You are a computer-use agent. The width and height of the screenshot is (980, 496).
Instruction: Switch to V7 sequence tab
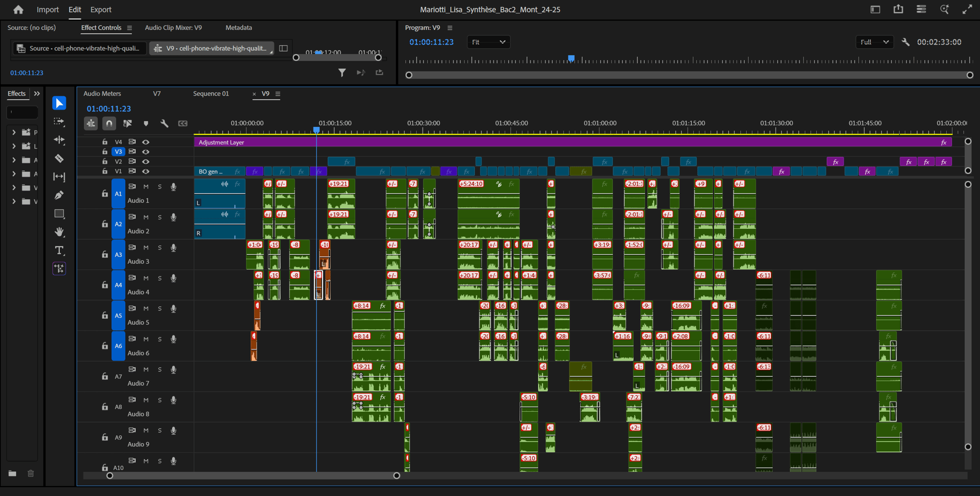pyautogui.click(x=157, y=94)
